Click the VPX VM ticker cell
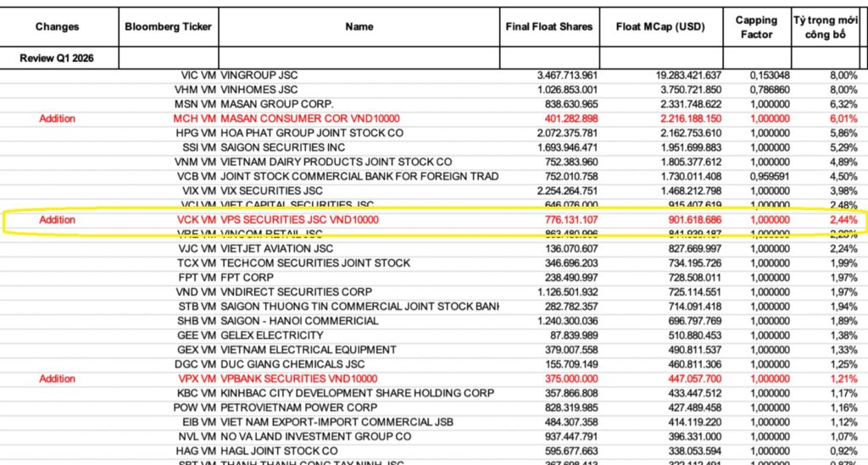The image size is (868, 465). pyautogui.click(x=197, y=379)
